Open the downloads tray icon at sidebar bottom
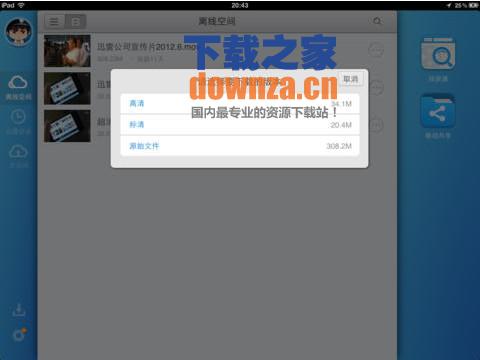480x360 pixels. point(19,310)
